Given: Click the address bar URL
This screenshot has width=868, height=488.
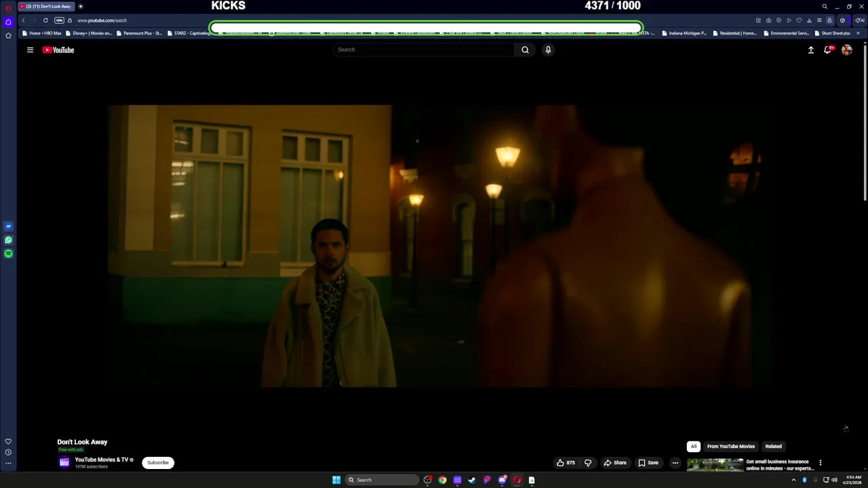Looking at the screenshot, I should pyautogui.click(x=102, y=20).
